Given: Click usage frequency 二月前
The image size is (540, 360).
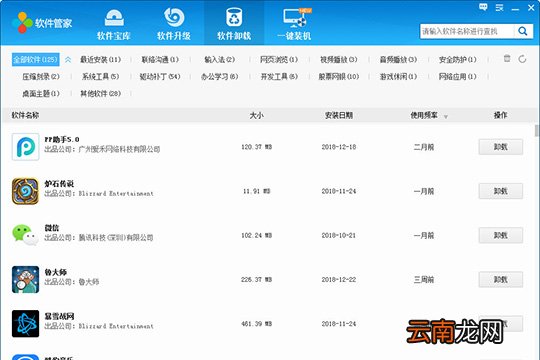Looking at the screenshot, I should tap(424, 147).
